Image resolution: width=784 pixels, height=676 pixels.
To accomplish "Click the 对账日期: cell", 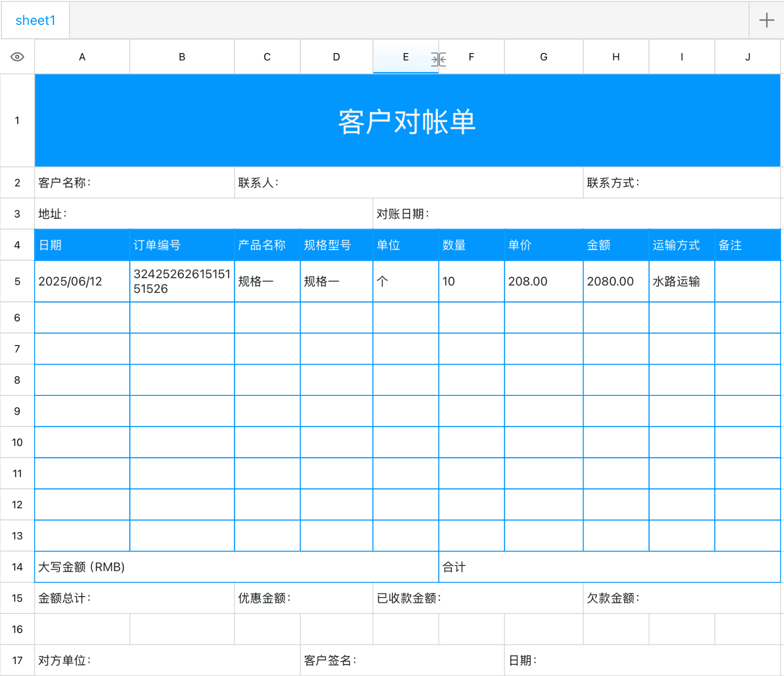I will point(577,214).
